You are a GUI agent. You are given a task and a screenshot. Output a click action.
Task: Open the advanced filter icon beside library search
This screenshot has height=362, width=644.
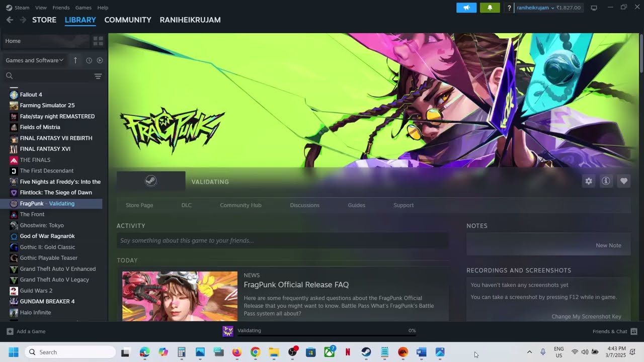pos(98,76)
